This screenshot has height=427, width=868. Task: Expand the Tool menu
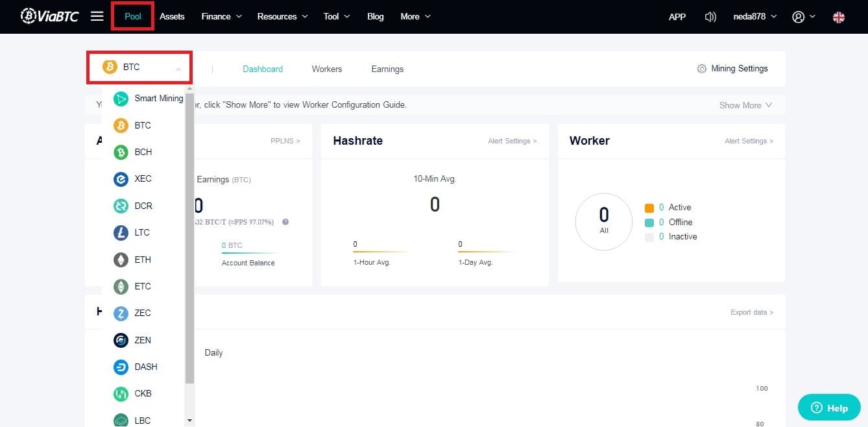tap(336, 17)
